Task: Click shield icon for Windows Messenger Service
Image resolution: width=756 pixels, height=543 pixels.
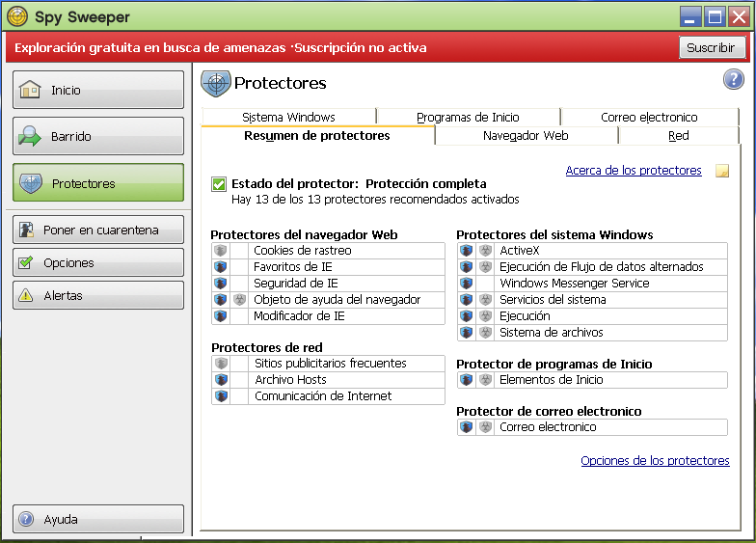Action: point(467,284)
